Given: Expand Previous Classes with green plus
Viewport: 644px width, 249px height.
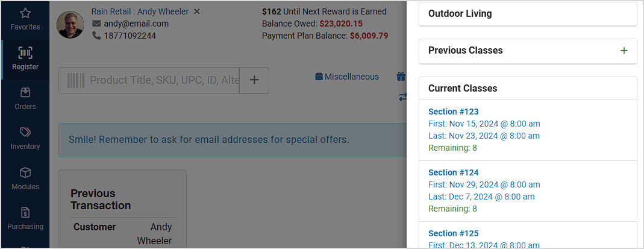Looking at the screenshot, I should 624,51.
